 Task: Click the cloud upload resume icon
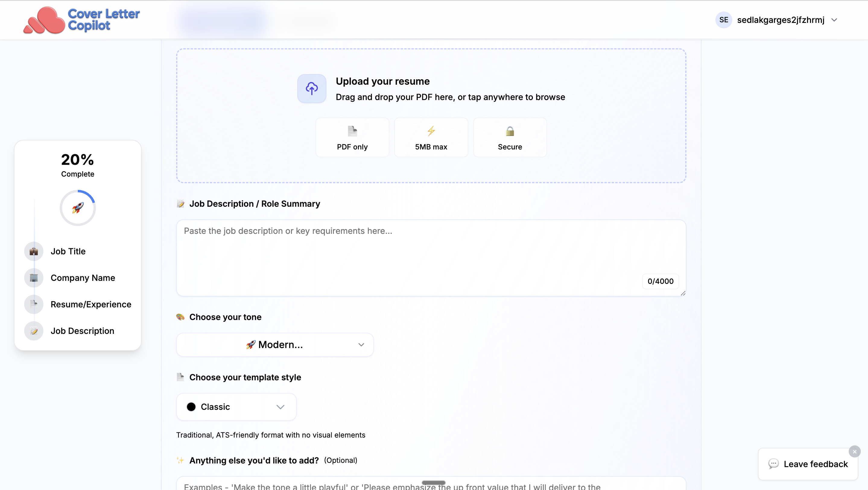click(x=311, y=89)
